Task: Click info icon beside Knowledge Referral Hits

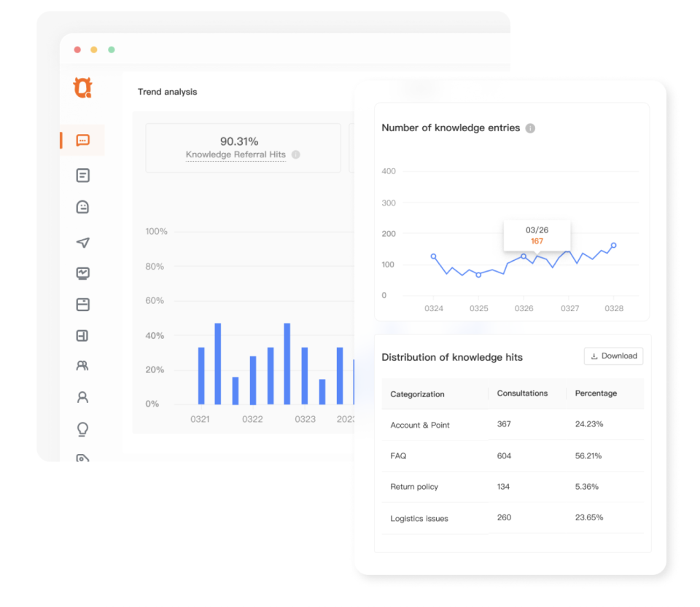Action: tap(295, 154)
